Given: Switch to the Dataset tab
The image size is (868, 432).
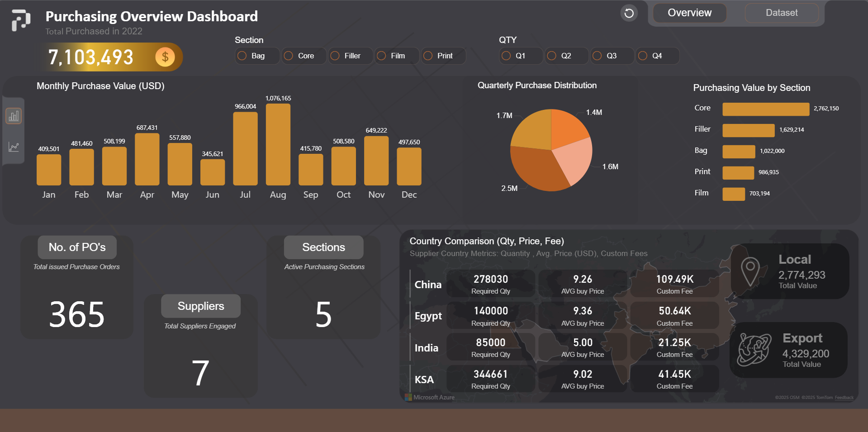Looking at the screenshot, I should pos(781,13).
